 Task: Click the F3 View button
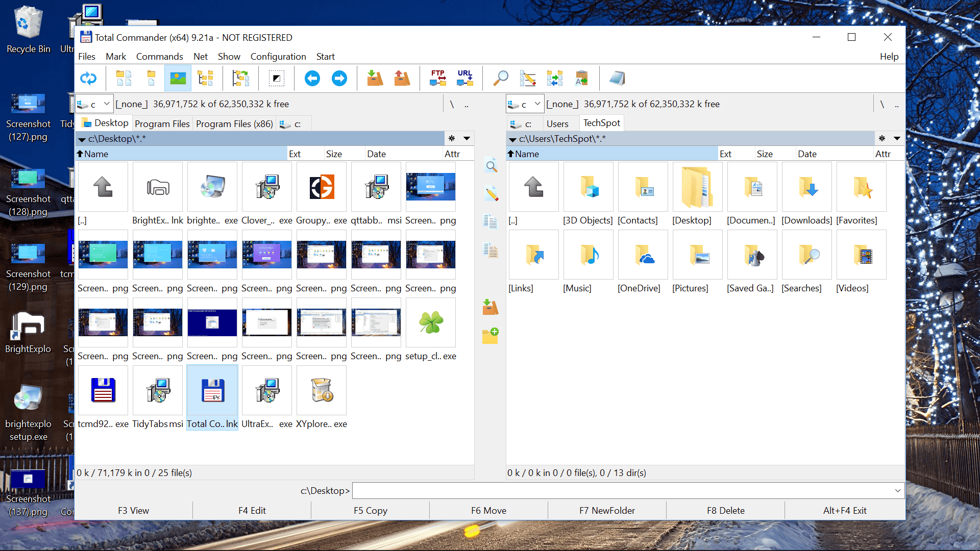134,511
